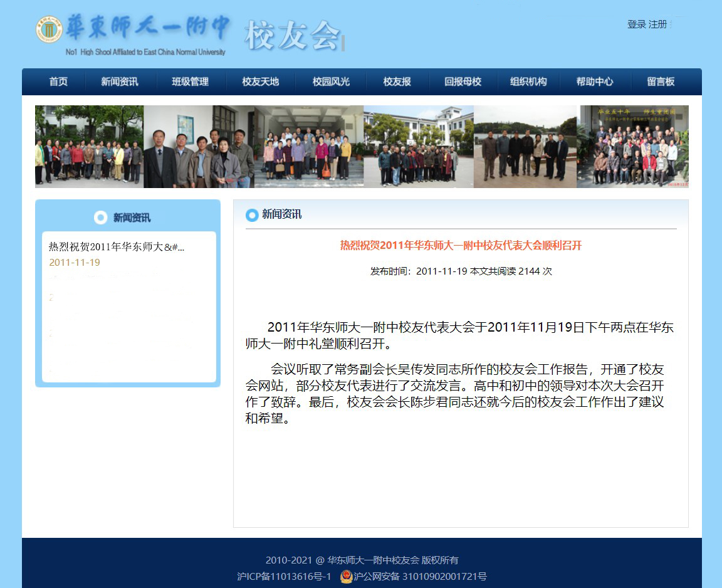
Task: Click the police badge icon in footer
Action: point(346,576)
